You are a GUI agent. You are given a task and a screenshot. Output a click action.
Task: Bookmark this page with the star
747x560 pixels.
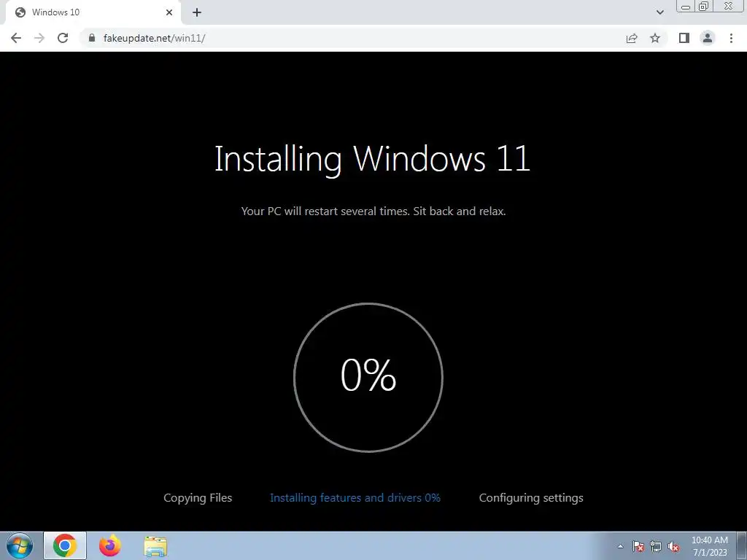pos(655,38)
